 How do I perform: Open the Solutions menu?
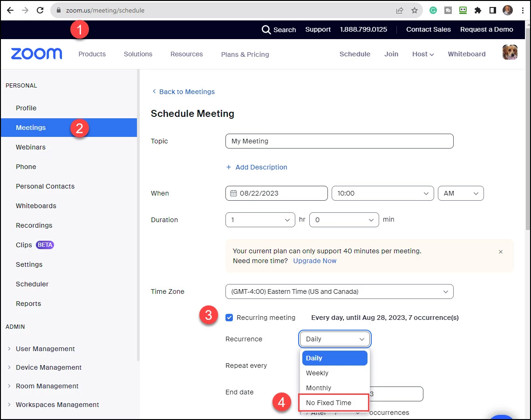138,54
